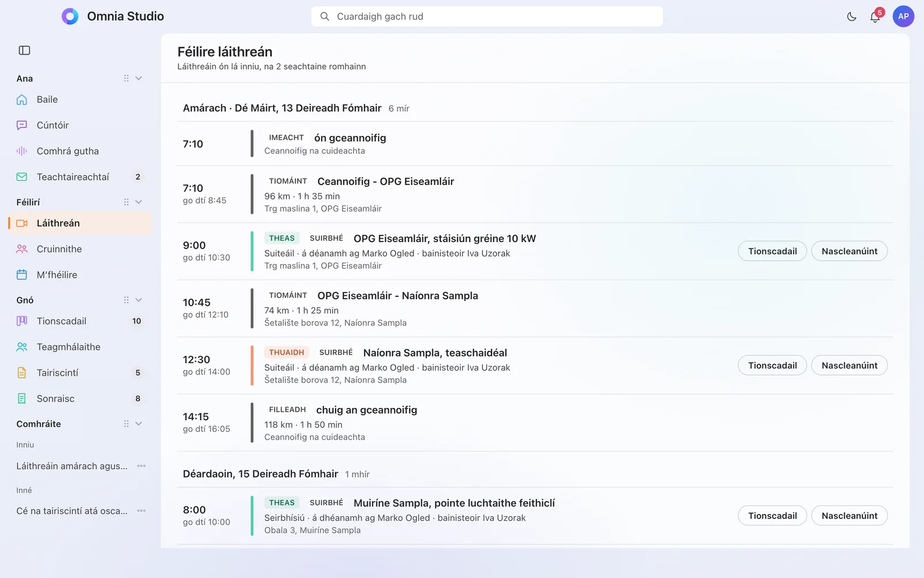Open the Baile home icon
Image resolution: width=924 pixels, height=578 pixels.
click(x=22, y=99)
